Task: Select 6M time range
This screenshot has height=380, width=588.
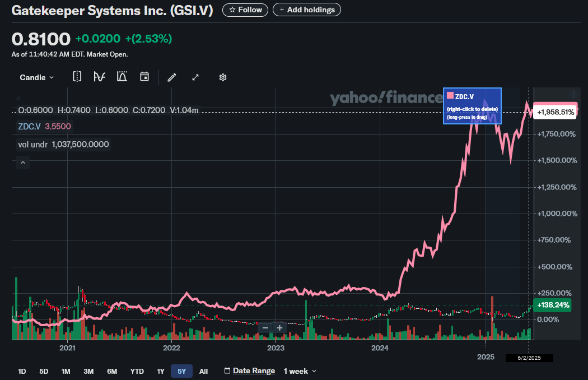Action: [x=112, y=372]
